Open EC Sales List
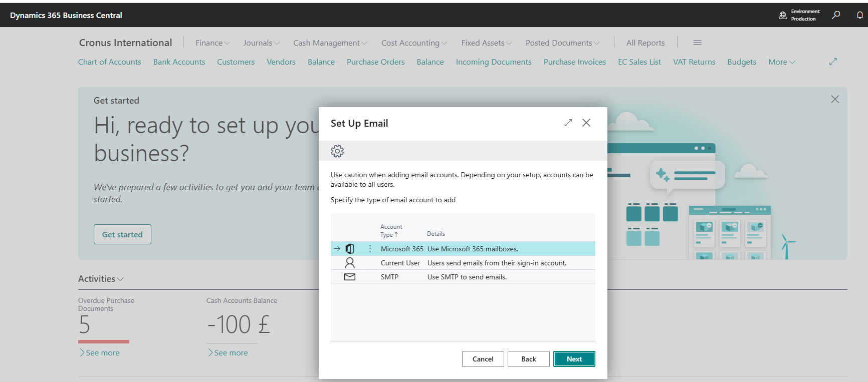Image resolution: width=868 pixels, height=382 pixels. (639, 62)
